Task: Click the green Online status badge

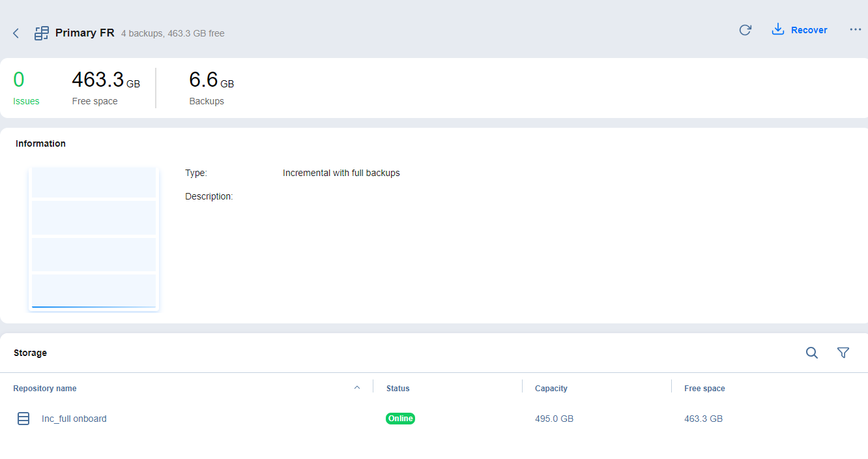Action: tap(400, 419)
